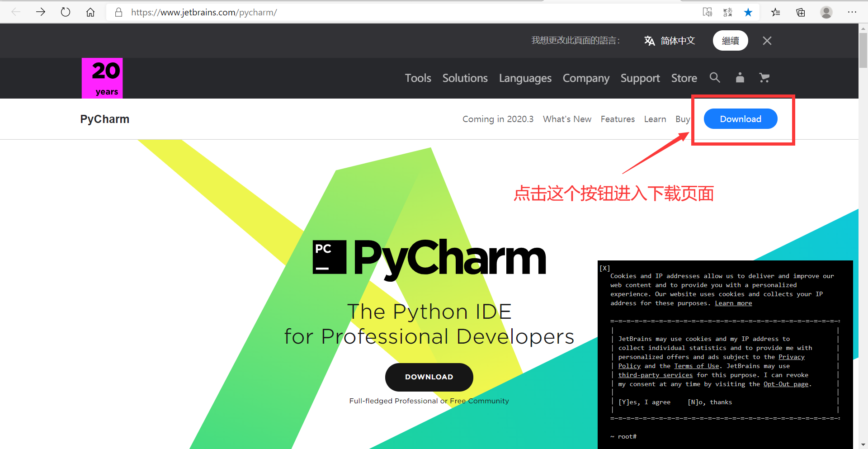Go to browser home page icon
868x449 pixels.
coord(90,12)
